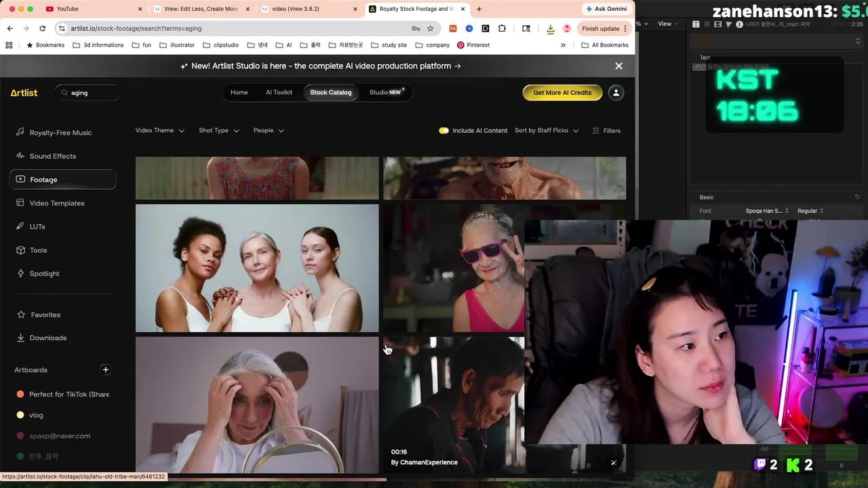Expand the Video Theme dropdown
This screenshot has width=868, height=488.
(160, 131)
